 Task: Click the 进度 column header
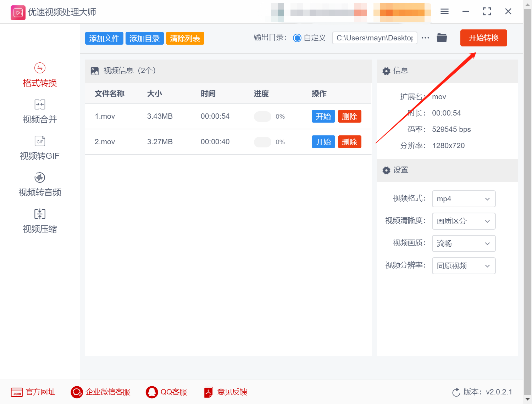click(261, 94)
